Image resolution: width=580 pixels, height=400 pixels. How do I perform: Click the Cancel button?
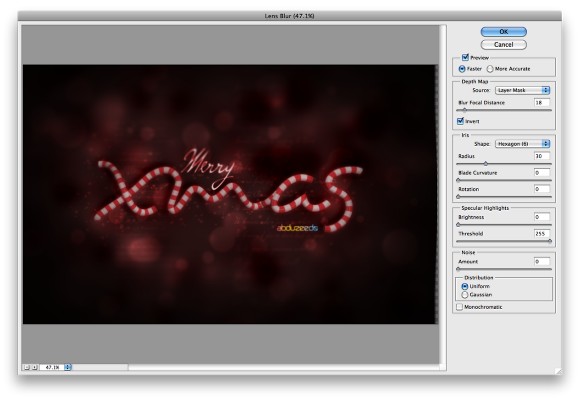(503, 44)
